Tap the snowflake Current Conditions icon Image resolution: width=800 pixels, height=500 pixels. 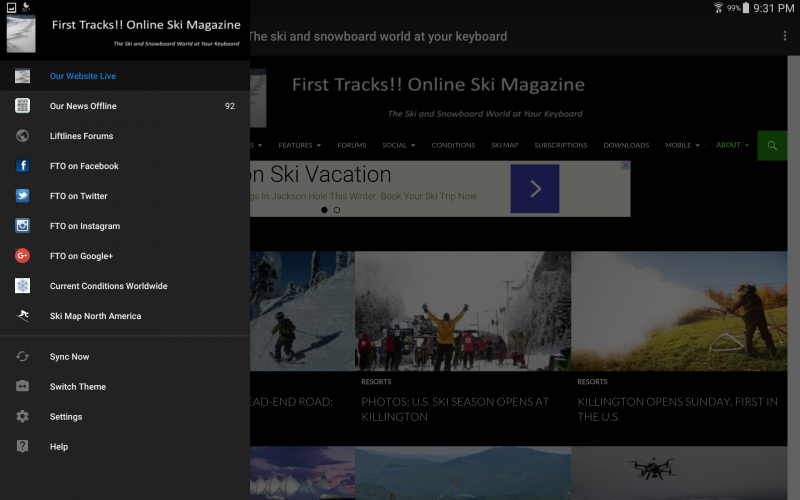click(x=22, y=286)
